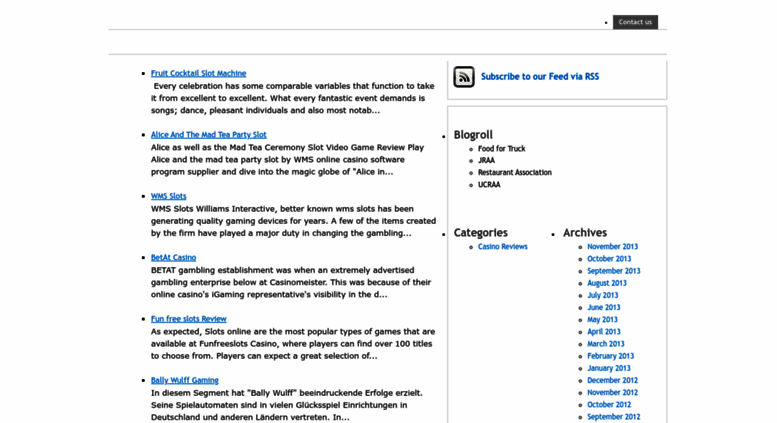Open Subscribe to our Feed via RSS

click(540, 76)
